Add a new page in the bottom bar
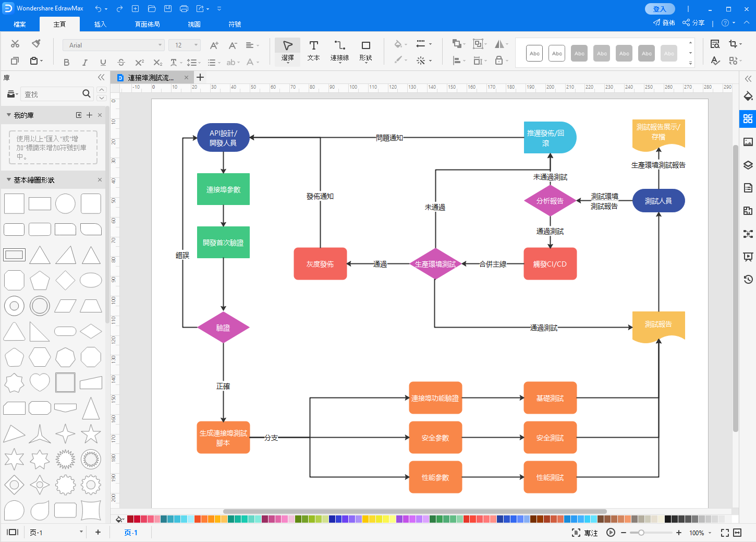The width and height of the screenshot is (756, 542). coord(98,532)
